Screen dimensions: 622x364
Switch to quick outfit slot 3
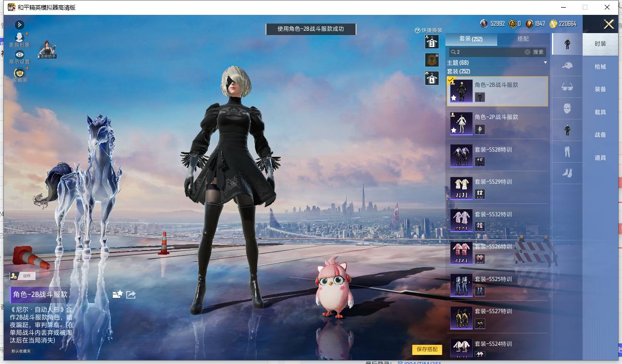click(431, 42)
